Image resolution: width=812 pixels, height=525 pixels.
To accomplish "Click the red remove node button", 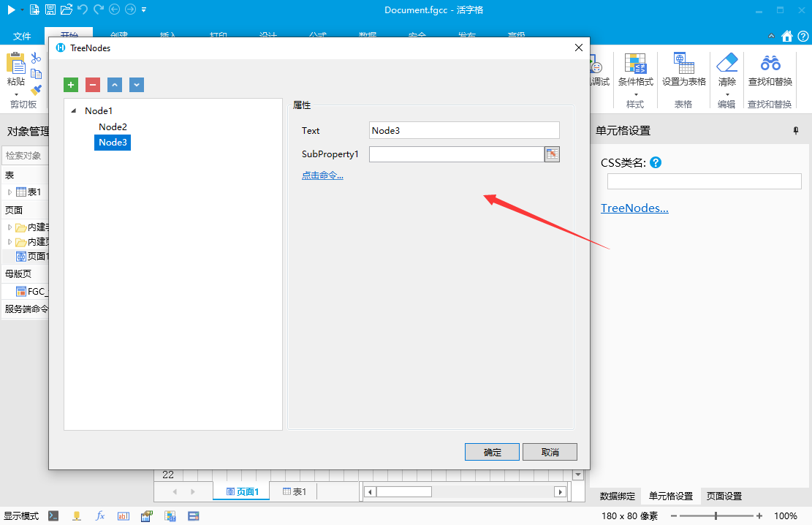I will click(x=93, y=85).
